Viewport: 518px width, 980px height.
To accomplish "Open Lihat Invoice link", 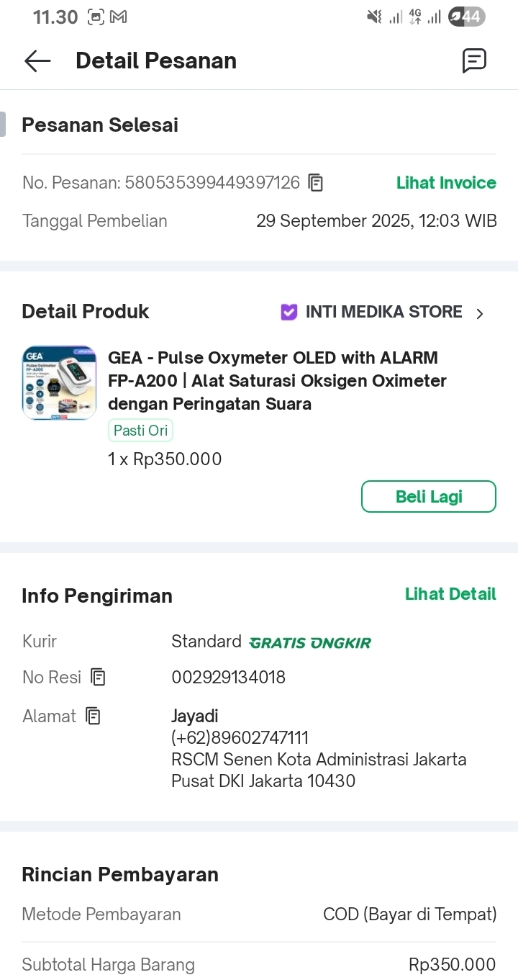I will [446, 183].
